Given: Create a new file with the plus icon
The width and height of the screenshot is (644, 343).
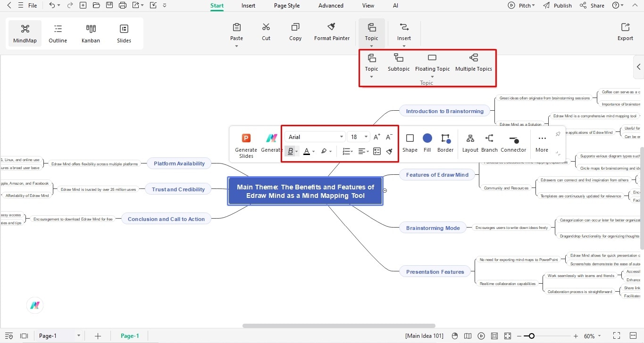Looking at the screenshot, I should coord(83,5).
